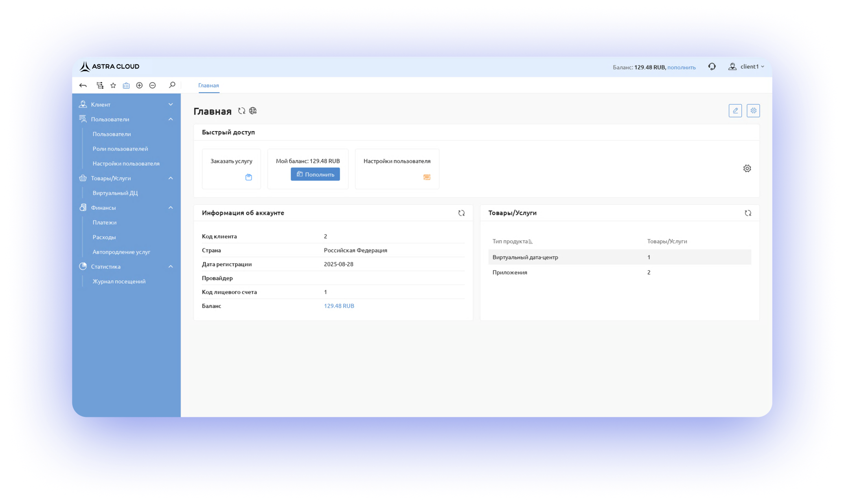Expand the Клиент section chevron
Viewport: 844px width, 504px height.
coord(171,105)
